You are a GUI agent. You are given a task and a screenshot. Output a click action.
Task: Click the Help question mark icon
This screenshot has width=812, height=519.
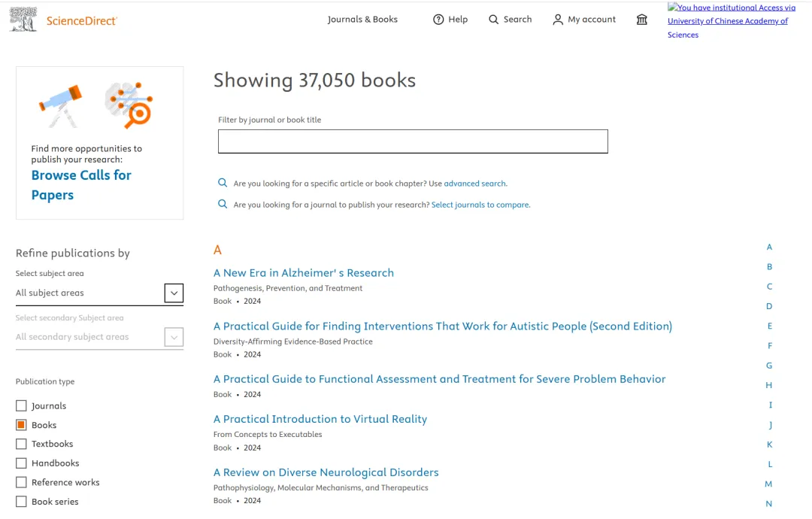tap(438, 20)
